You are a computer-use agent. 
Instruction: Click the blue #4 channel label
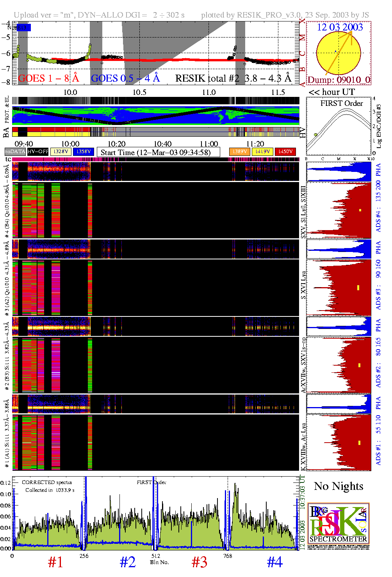coord(274,562)
